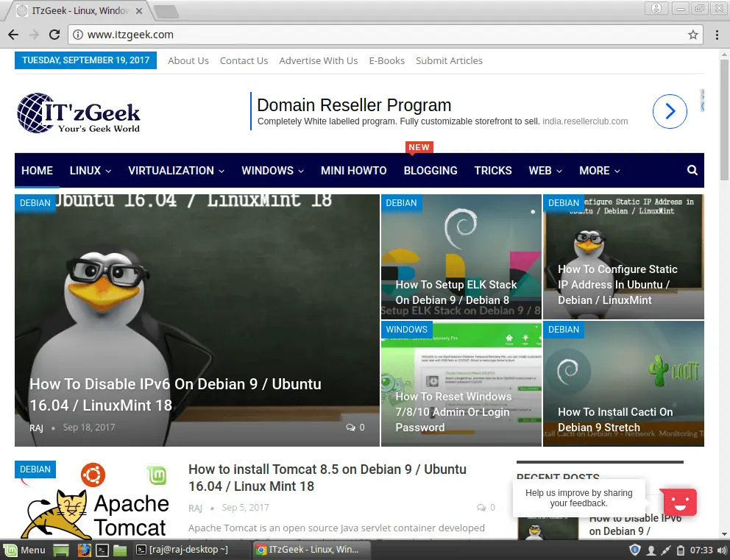
Task: Click the page vertical scrollbar thumb
Action: 724,120
